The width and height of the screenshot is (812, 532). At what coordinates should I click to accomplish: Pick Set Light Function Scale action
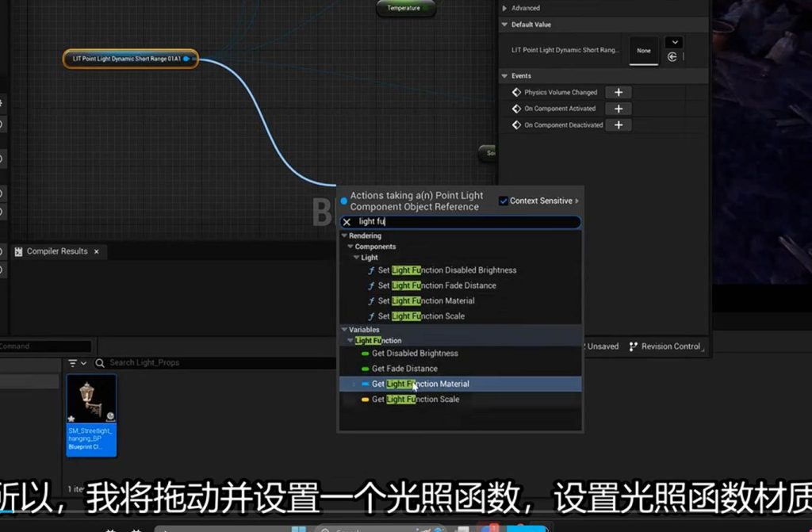coord(421,316)
